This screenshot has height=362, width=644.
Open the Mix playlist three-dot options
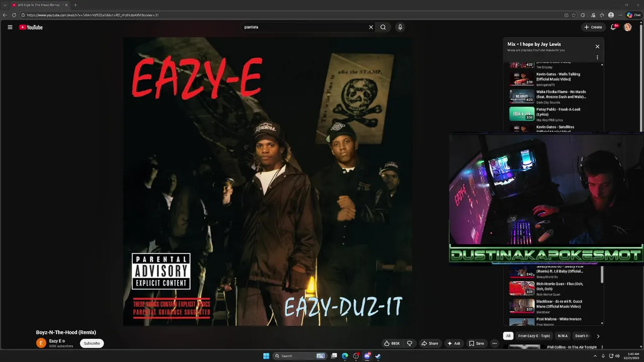[597, 57]
